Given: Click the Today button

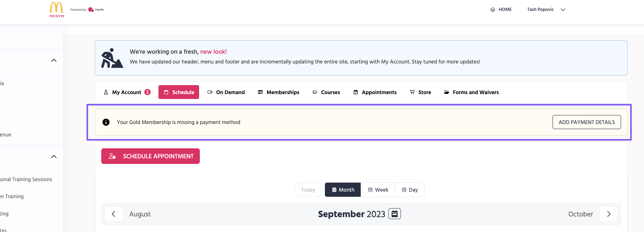Looking at the screenshot, I should pos(308,190).
